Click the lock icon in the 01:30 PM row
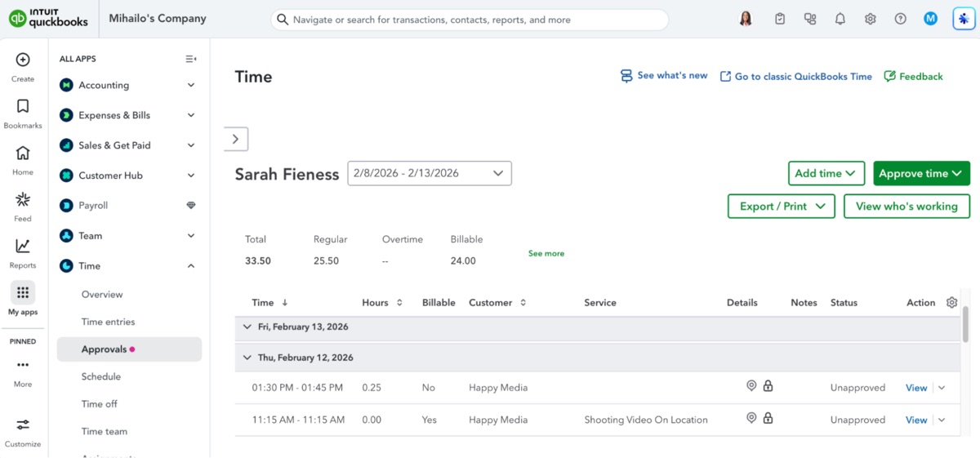The image size is (980, 458). [x=768, y=386]
